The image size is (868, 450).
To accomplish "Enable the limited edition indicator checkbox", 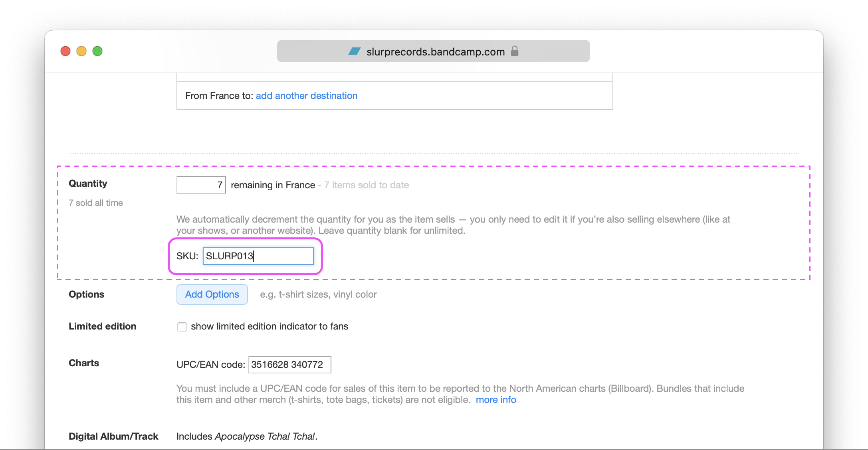I will tap(182, 327).
